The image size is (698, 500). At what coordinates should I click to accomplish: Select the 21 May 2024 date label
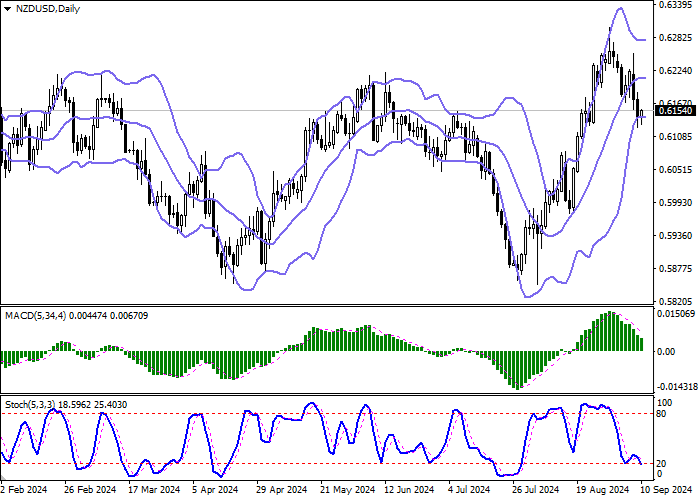point(347,490)
